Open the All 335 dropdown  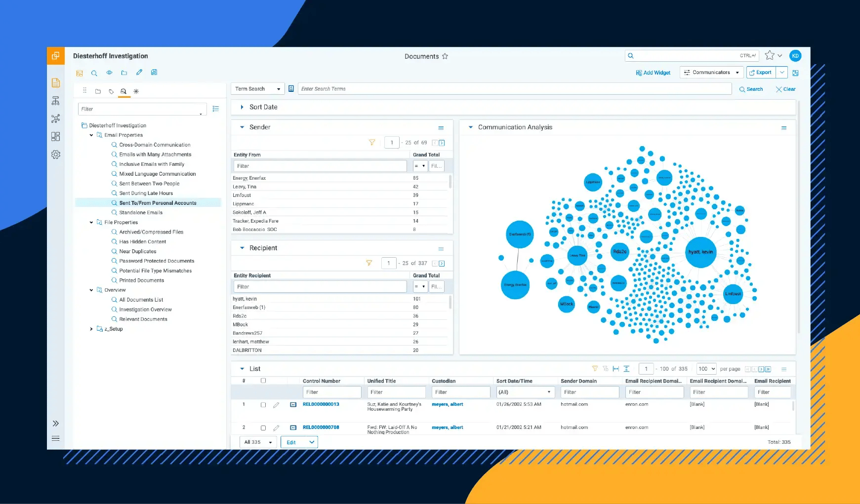point(258,442)
